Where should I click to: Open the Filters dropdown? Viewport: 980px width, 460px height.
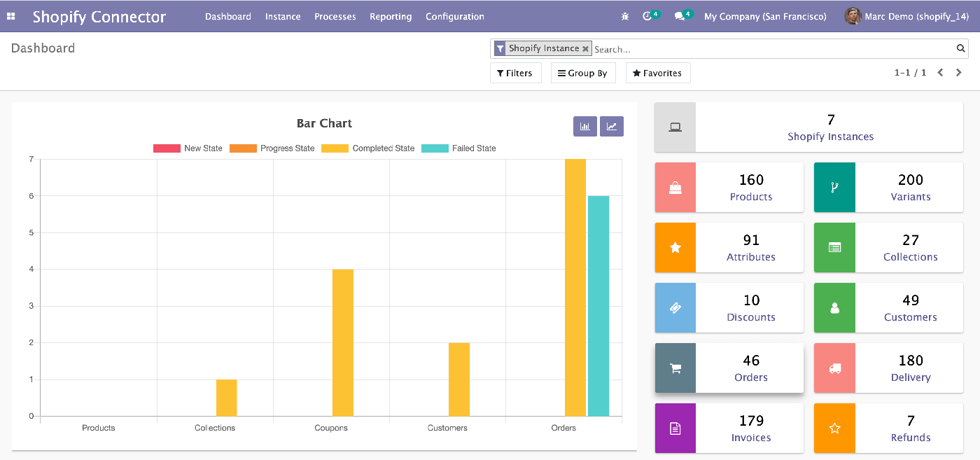[516, 73]
